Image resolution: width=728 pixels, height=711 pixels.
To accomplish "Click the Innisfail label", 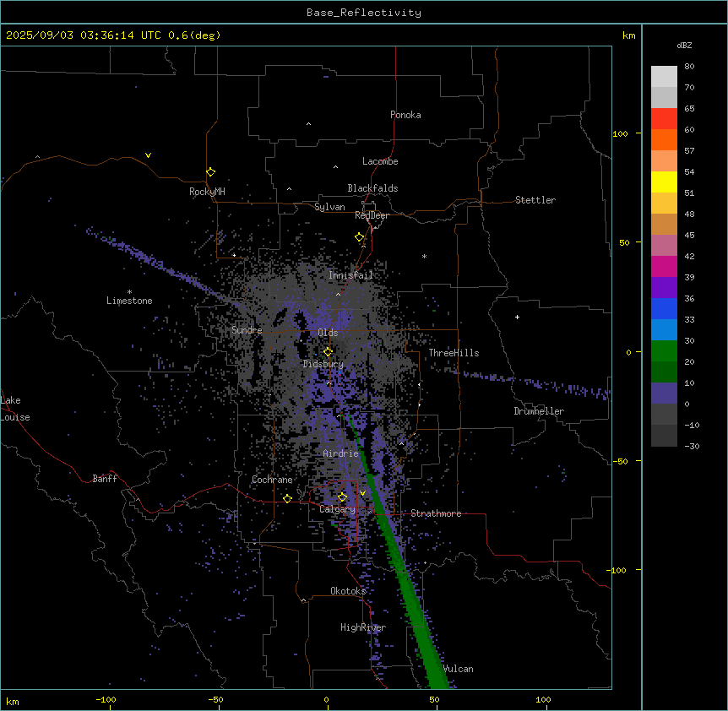I will 350,275.
